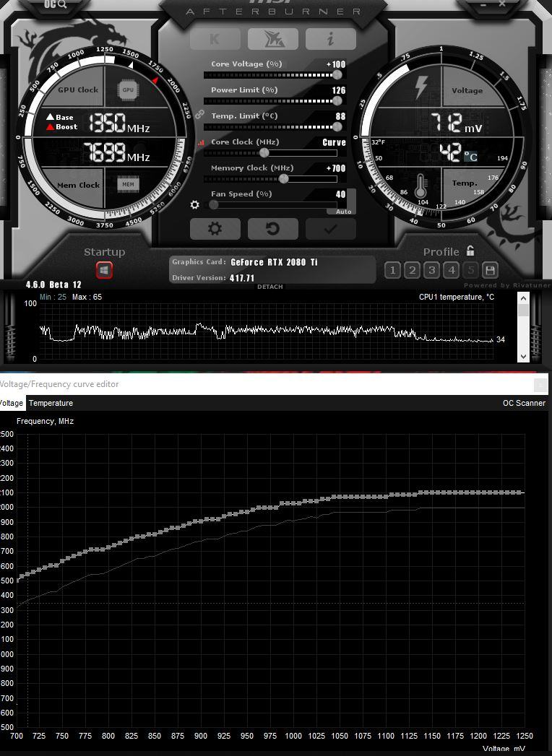Reset settings with the circular arrow button
The width and height of the screenshot is (552, 756).
(x=273, y=229)
